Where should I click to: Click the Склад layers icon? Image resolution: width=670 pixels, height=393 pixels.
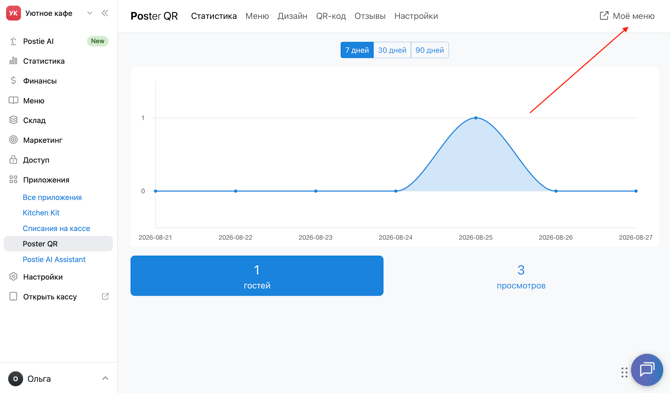(13, 120)
